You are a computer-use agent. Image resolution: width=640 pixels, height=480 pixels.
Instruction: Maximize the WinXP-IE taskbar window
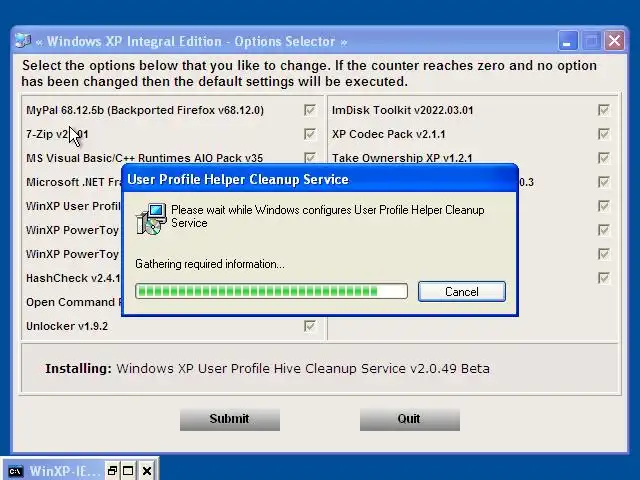[x=128, y=471]
